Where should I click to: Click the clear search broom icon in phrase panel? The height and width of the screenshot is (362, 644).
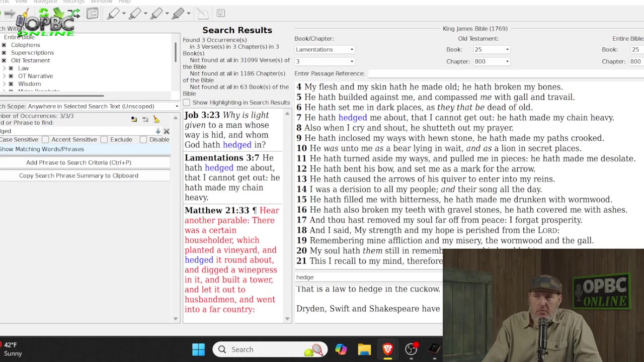click(x=156, y=119)
